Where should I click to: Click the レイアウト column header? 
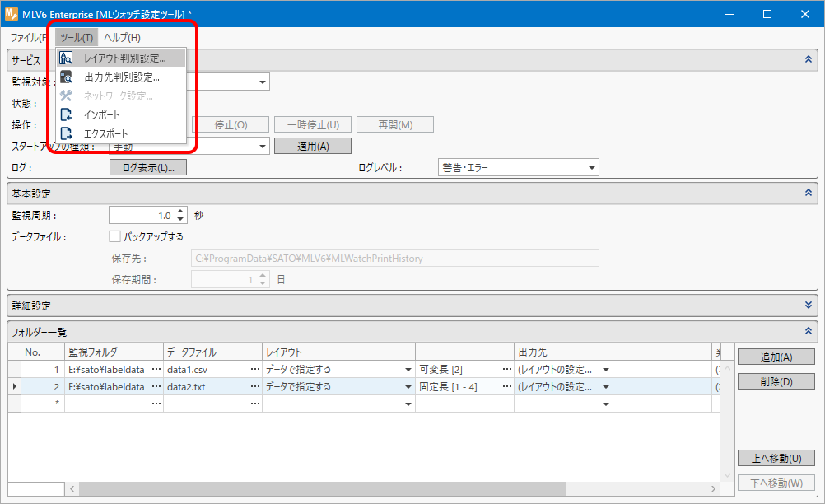pyautogui.click(x=339, y=352)
